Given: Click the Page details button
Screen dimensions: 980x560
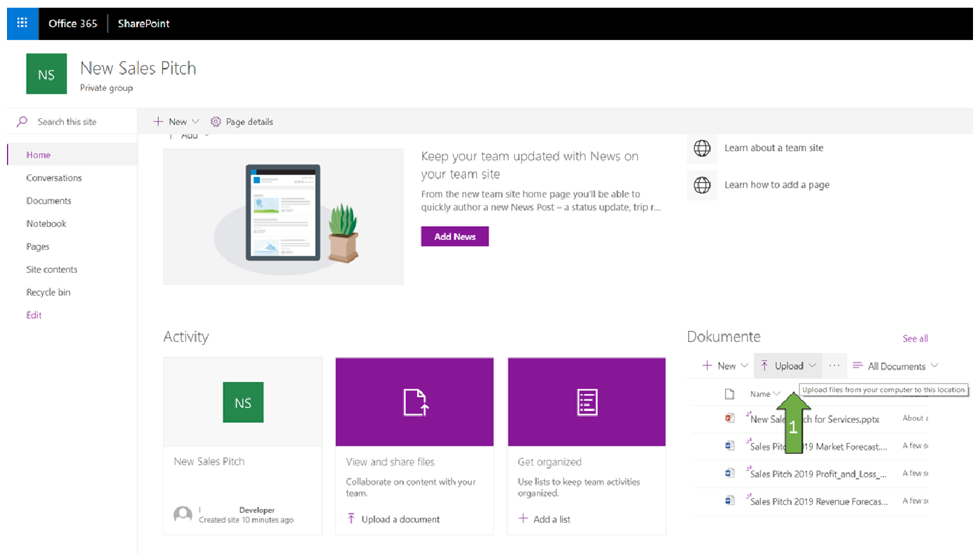Looking at the screenshot, I should click(x=241, y=122).
